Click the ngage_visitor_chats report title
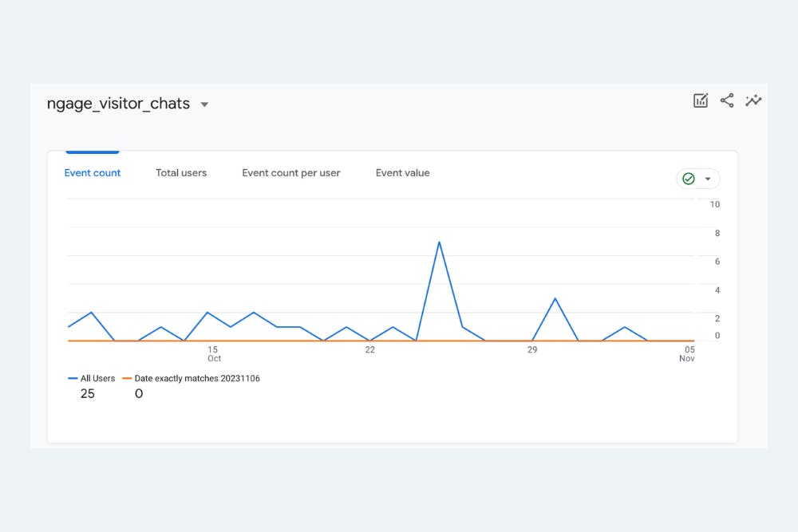Image resolution: width=798 pixels, height=532 pixels. click(118, 103)
